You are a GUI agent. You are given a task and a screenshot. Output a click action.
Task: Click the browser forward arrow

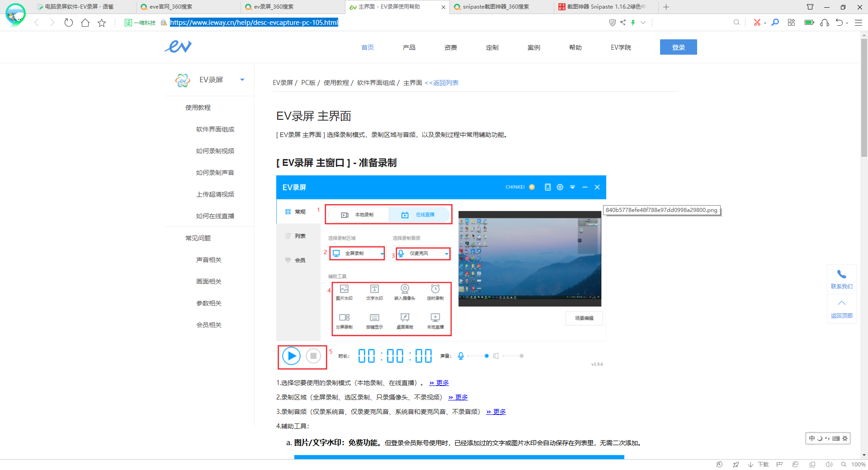(x=52, y=23)
